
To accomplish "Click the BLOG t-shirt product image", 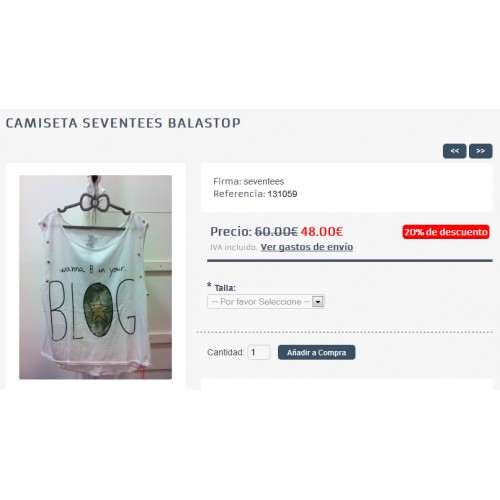I will tap(95, 277).
